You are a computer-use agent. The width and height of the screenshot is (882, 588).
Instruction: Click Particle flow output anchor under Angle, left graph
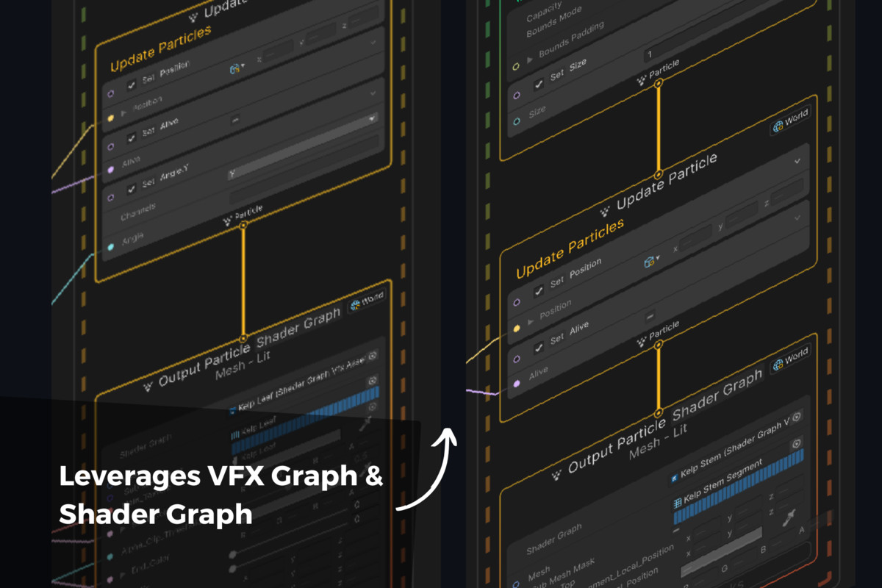point(243,224)
